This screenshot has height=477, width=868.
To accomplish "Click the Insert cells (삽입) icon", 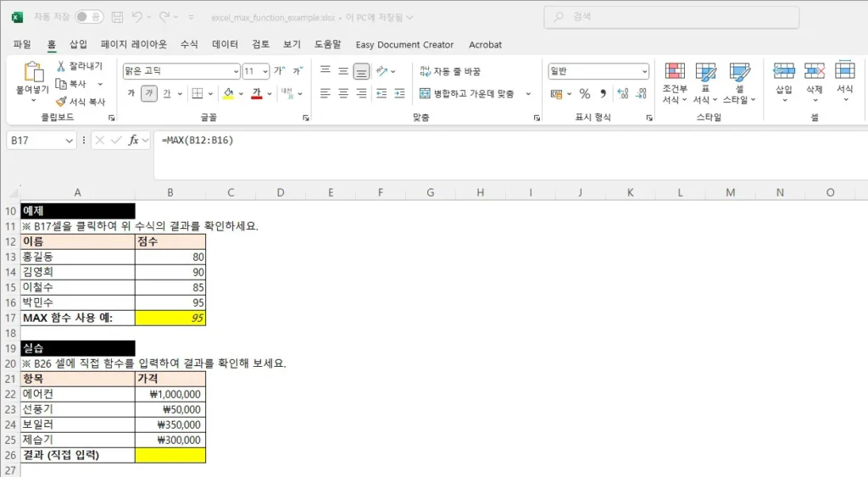I will (784, 71).
